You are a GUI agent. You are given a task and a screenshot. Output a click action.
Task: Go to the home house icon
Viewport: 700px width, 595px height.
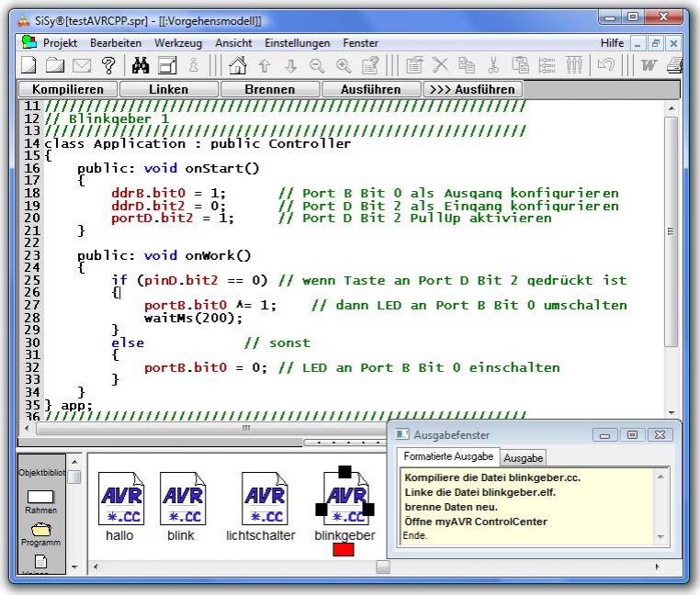coord(237,65)
